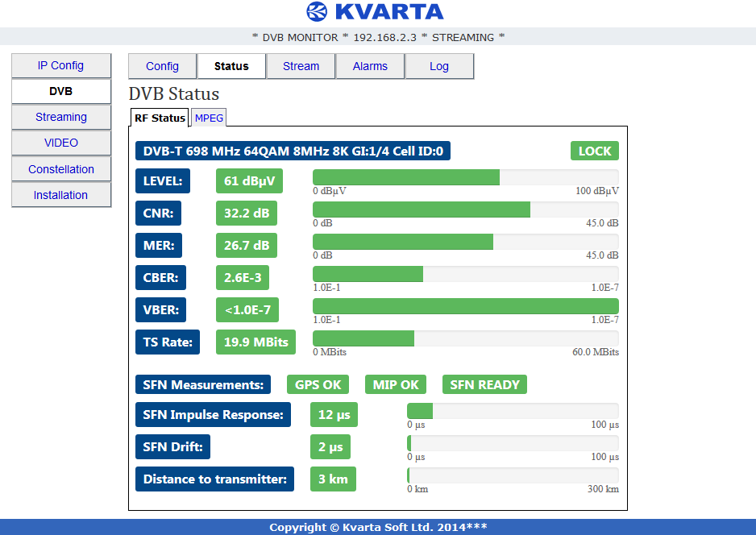The height and width of the screenshot is (535, 756).
Task: Open the Log tab
Action: (439, 66)
